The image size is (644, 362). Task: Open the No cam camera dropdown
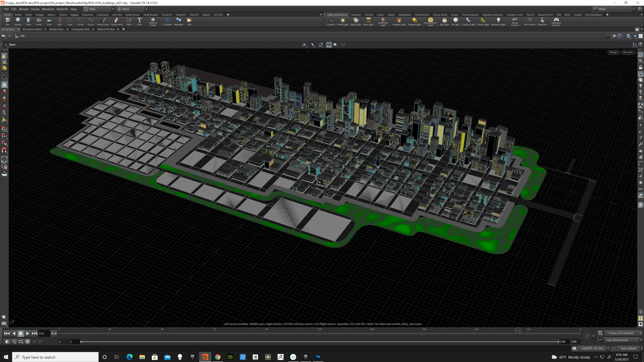pos(629,52)
